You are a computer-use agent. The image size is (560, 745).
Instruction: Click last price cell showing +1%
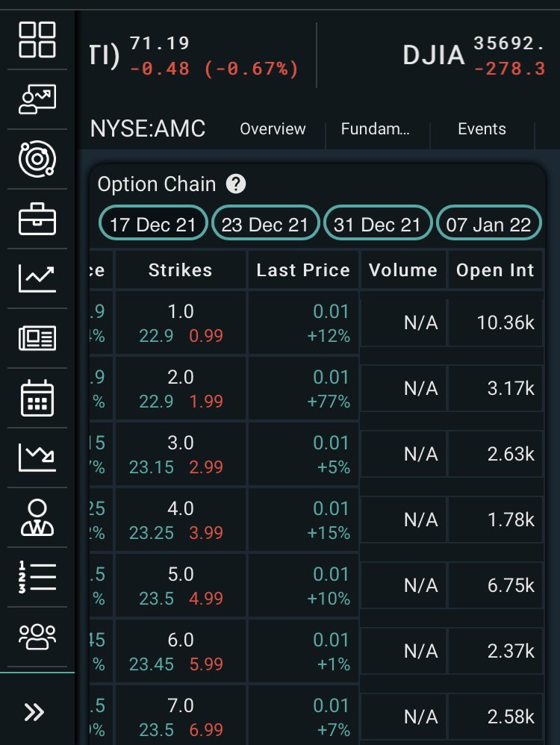303,651
